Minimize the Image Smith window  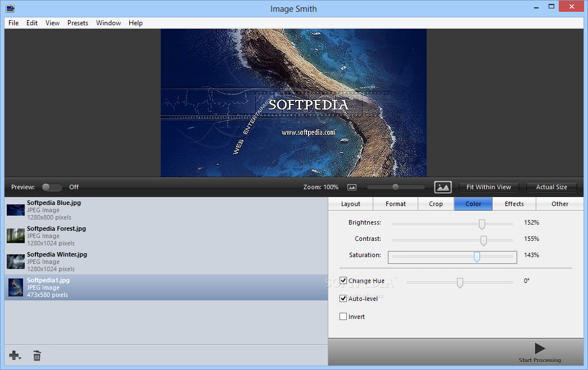pyautogui.click(x=536, y=7)
